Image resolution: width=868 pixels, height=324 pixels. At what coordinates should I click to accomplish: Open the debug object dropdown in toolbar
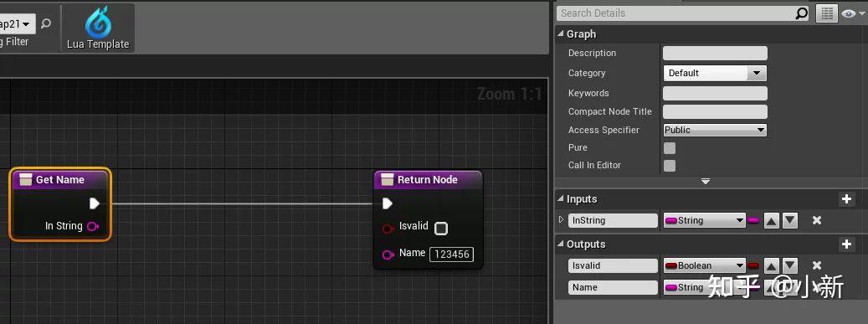pos(18,23)
